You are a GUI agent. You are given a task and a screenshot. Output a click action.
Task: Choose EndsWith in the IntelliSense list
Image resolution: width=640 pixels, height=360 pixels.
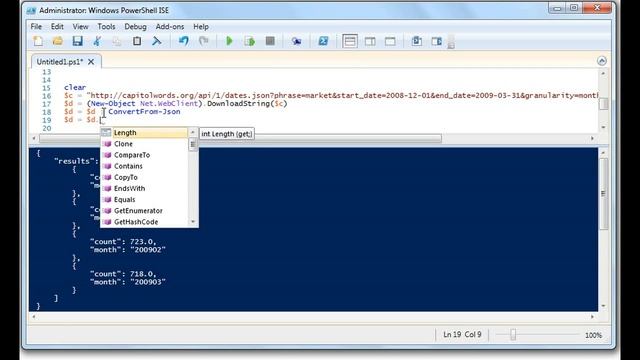click(x=144, y=188)
